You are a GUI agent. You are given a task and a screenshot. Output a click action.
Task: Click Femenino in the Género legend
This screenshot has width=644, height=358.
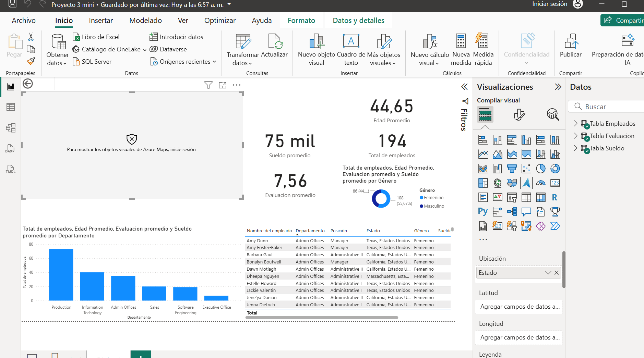[433, 198]
